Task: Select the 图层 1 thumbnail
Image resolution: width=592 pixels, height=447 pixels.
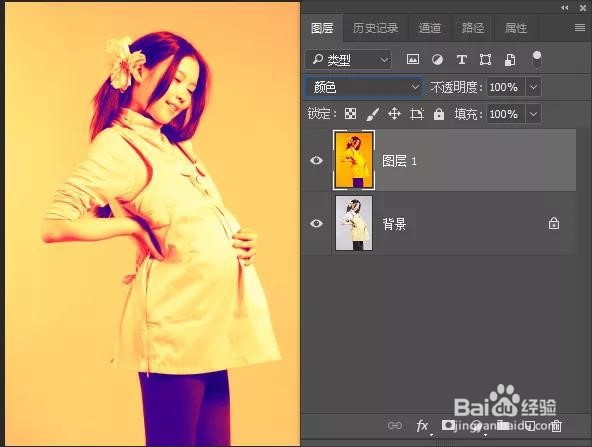Action: [x=354, y=160]
